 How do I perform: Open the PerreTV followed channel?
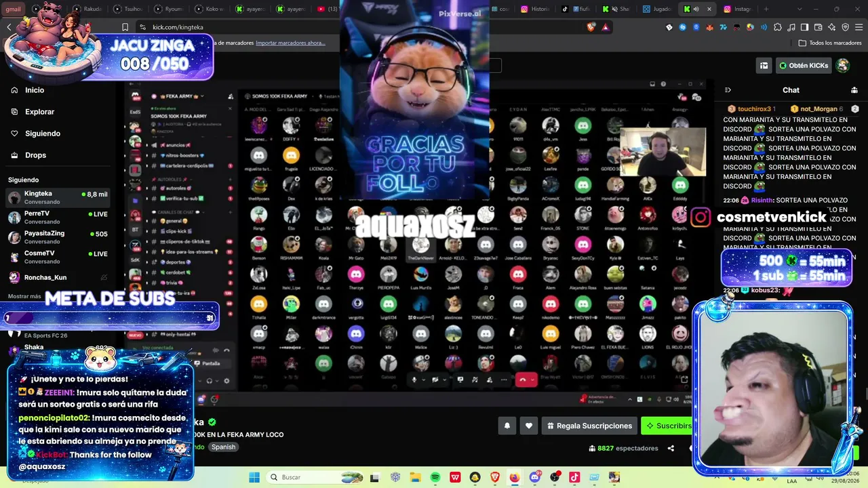pyautogui.click(x=58, y=217)
